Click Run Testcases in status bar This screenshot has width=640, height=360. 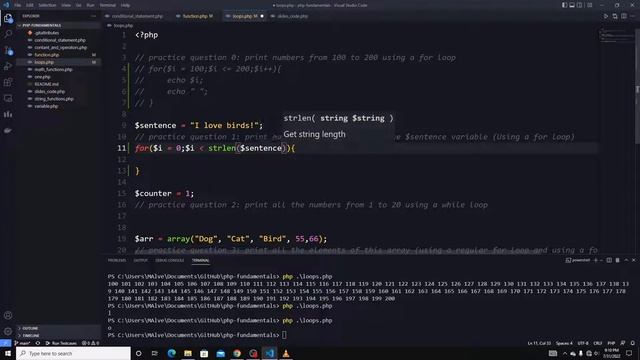[x=61, y=343]
